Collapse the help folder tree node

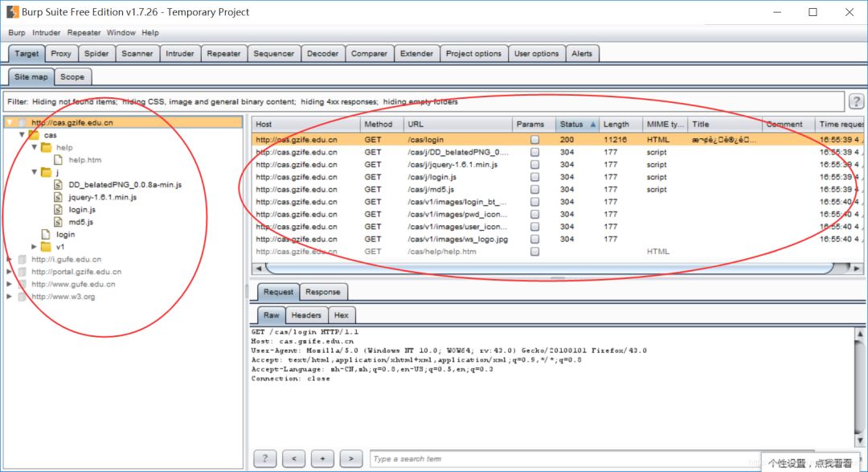[x=34, y=148]
